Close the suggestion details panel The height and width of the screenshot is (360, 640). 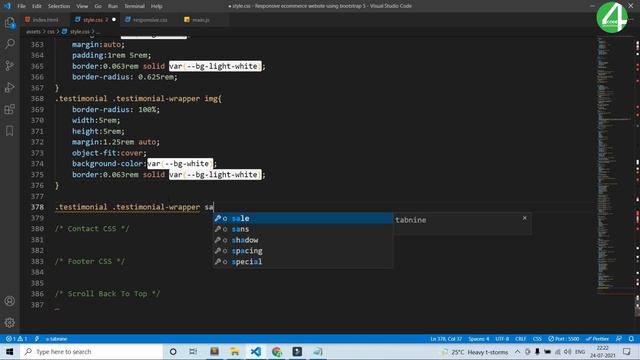pos(524,218)
